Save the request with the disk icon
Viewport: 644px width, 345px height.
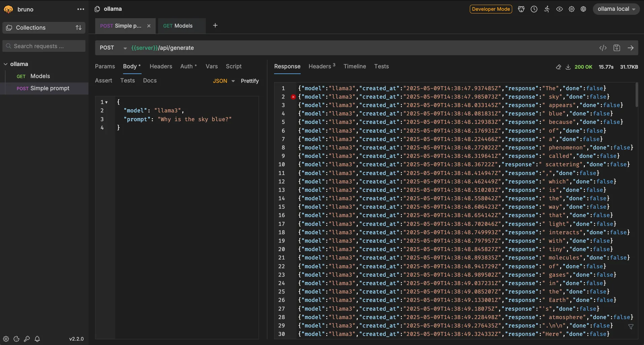(617, 48)
